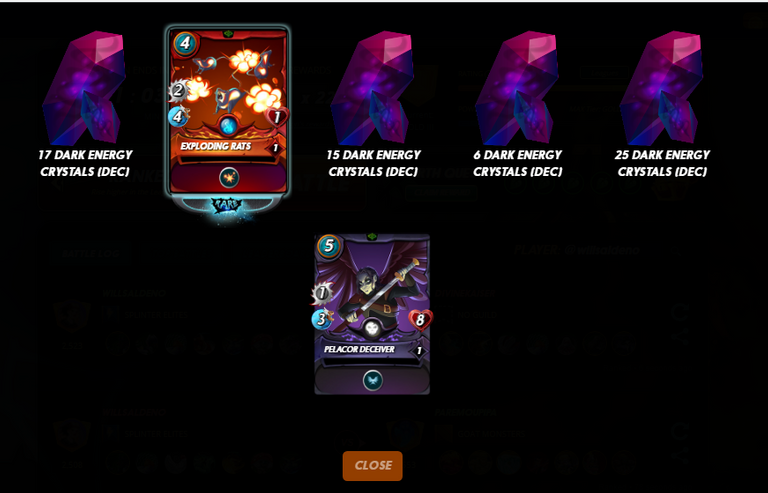Click Pelacor Deceiver melee attack 1 icon
Screen dimensions: 768x493
pyautogui.click(x=322, y=293)
